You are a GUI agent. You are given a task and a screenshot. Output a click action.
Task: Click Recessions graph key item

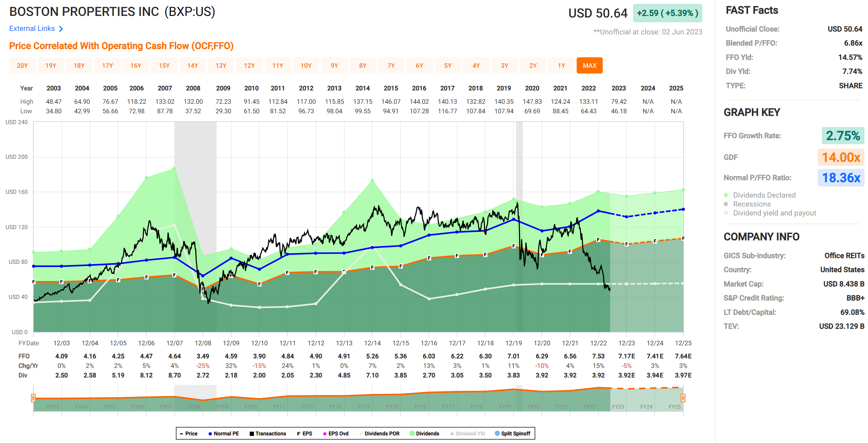coord(747,204)
